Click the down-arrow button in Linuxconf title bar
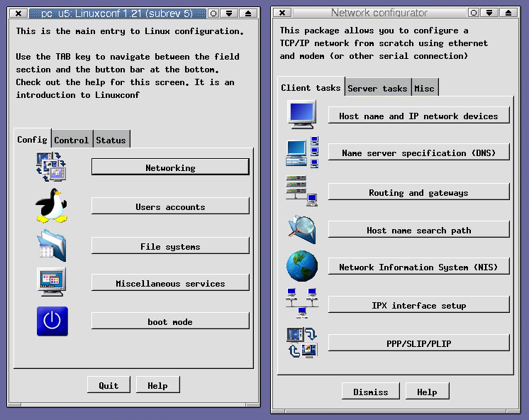 click(229, 13)
